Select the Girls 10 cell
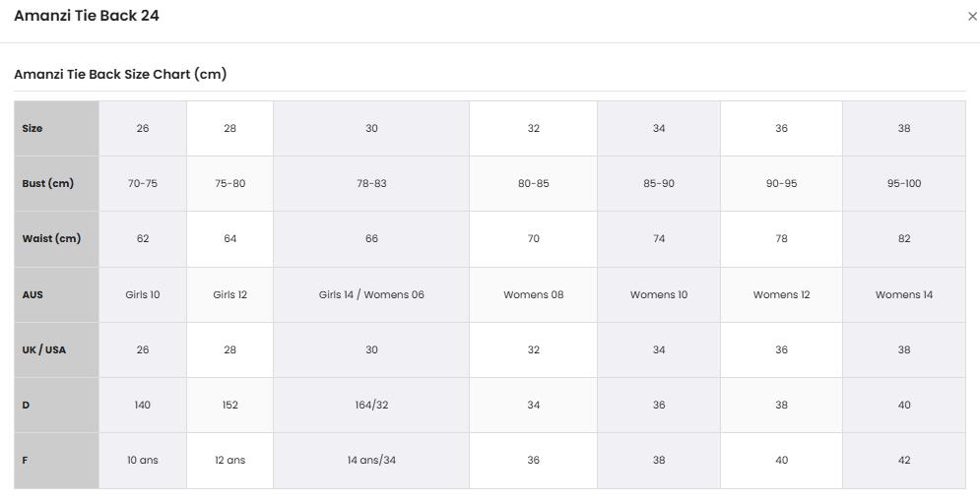Viewport: 980px width, 504px height. pos(143,294)
